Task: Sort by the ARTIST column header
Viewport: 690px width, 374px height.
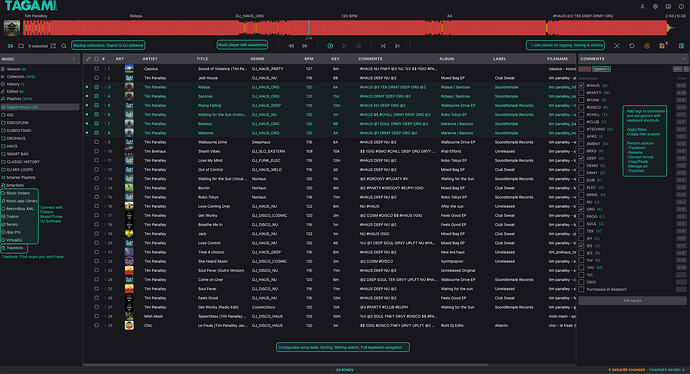Action: pos(150,59)
